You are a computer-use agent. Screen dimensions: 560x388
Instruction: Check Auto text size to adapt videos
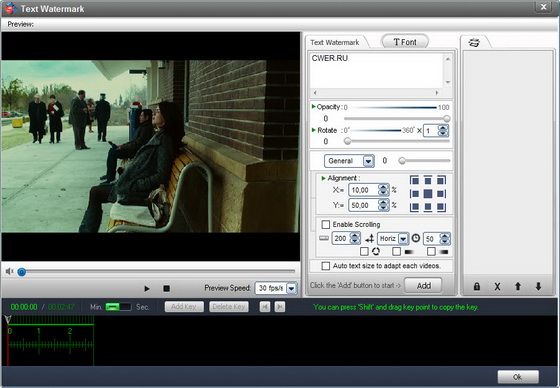click(x=326, y=266)
